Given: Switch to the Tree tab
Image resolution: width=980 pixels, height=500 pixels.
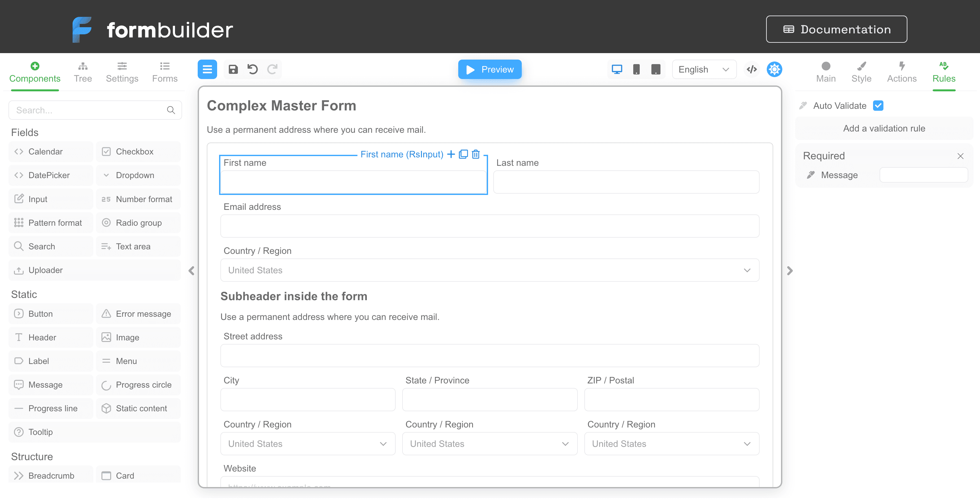Looking at the screenshot, I should (83, 72).
